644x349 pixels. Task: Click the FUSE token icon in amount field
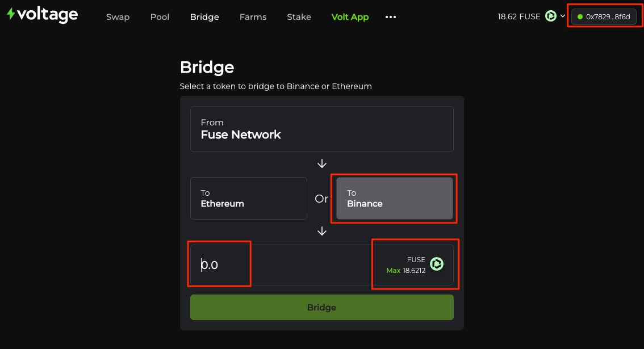[x=437, y=264]
